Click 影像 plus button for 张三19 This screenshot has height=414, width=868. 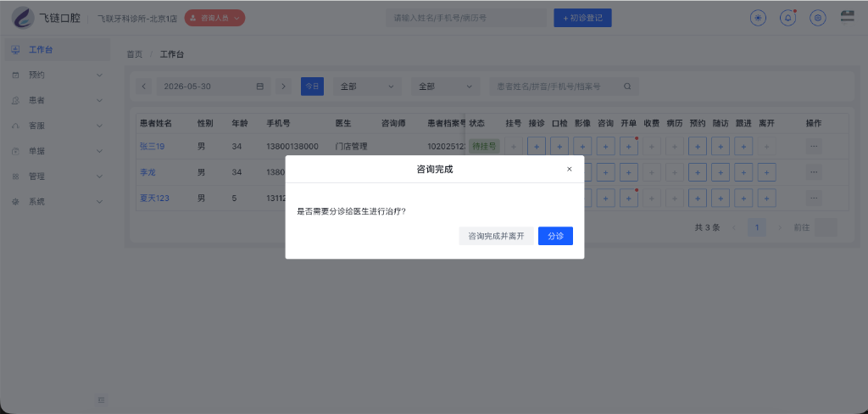tap(583, 146)
